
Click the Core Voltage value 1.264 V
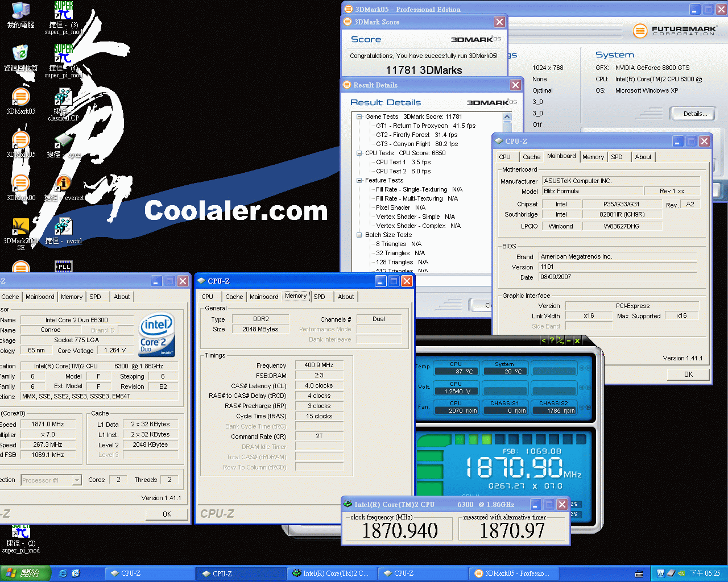coord(115,350)
